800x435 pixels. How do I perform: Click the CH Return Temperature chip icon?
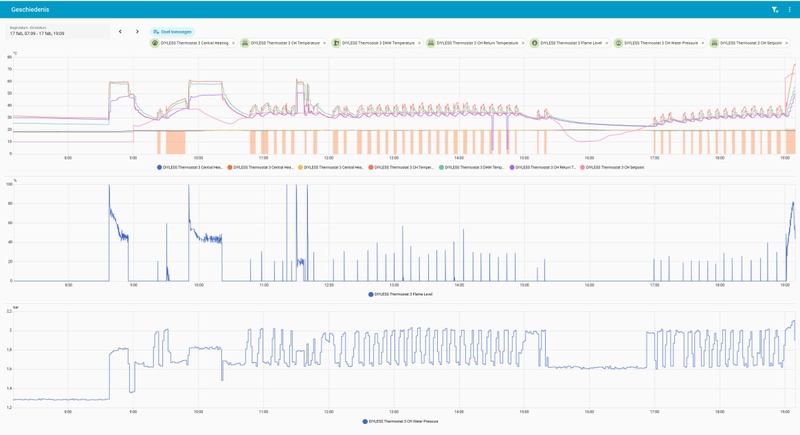coord(431,43)
